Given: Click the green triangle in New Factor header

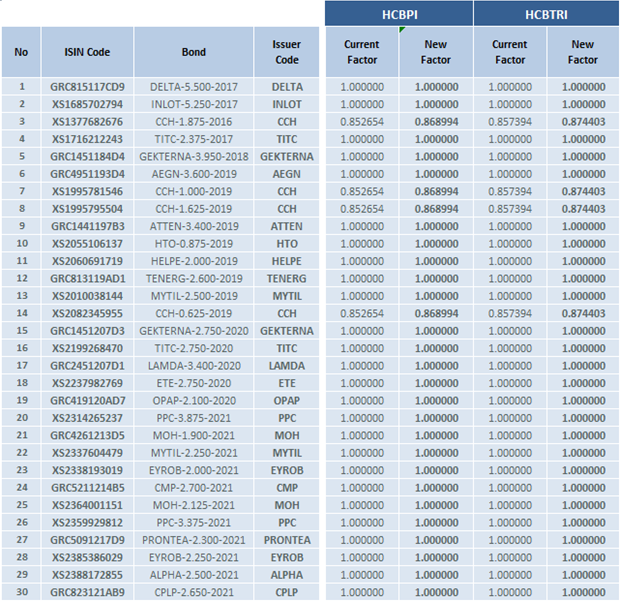Looking at the screenshot, I should tap(403, 30).
